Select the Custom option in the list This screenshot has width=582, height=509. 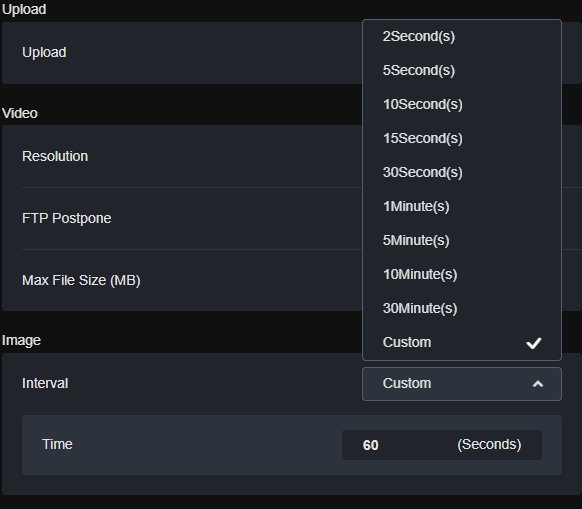(461, 342)
